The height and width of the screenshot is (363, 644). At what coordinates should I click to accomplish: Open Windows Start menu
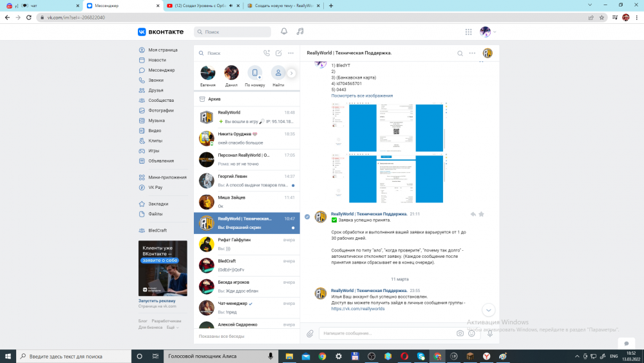coord(8,357)
